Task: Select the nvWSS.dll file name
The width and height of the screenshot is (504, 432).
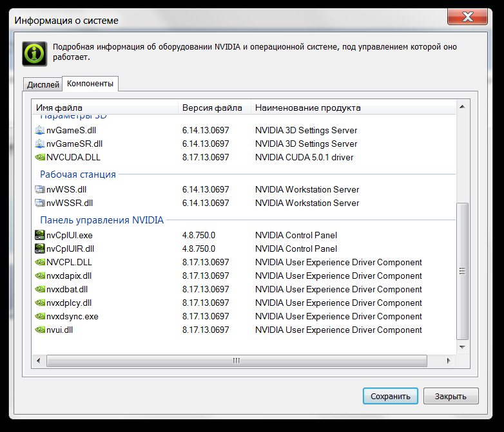Action: tap(66, 189)
